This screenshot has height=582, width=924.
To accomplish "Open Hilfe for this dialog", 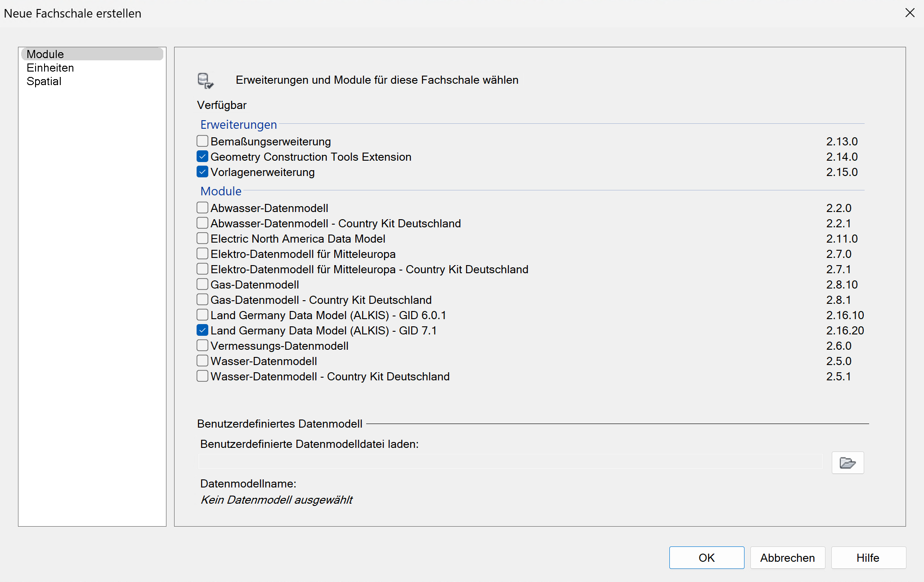I will (x=868, y=558).
